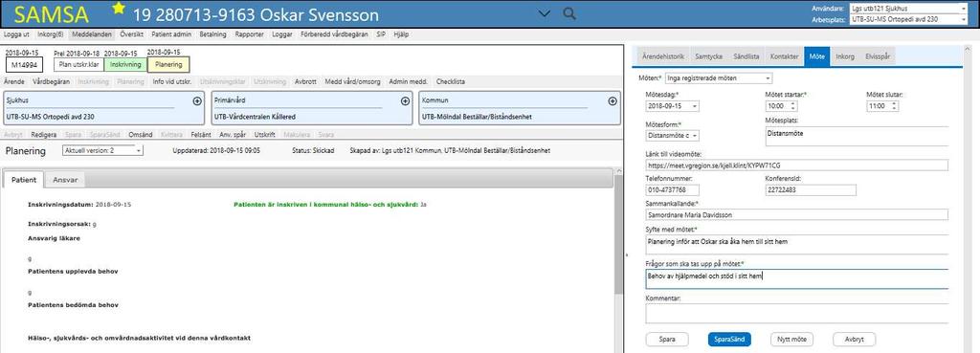Open the patient chevron dropdown in header

point(545,13)
